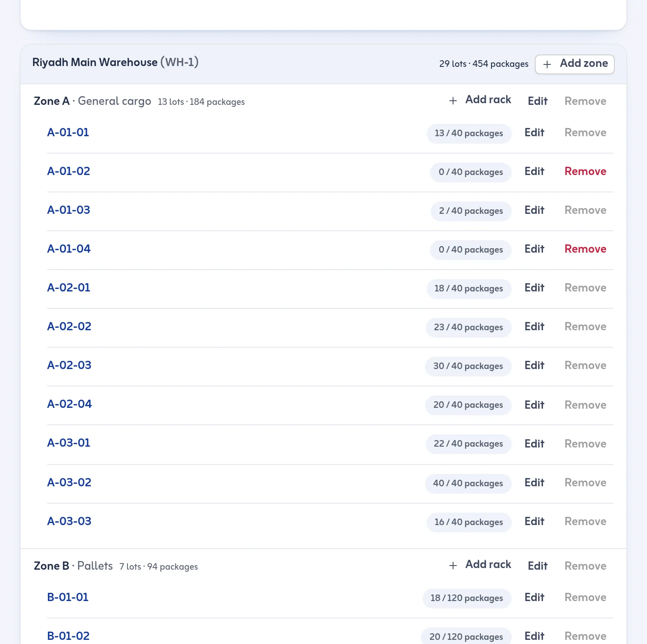
Task: Click the 18 / 120 packages badge
Action: 467,598
